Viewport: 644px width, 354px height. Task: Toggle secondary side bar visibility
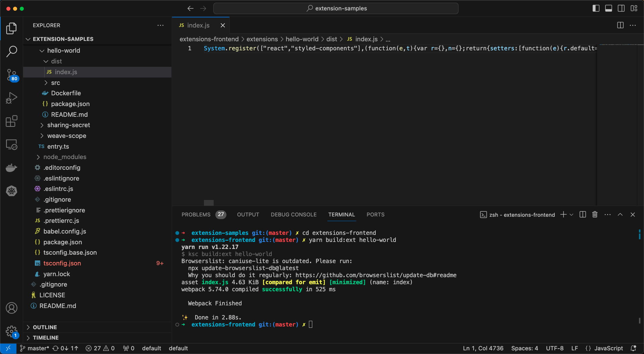click(x=621, y=8)
